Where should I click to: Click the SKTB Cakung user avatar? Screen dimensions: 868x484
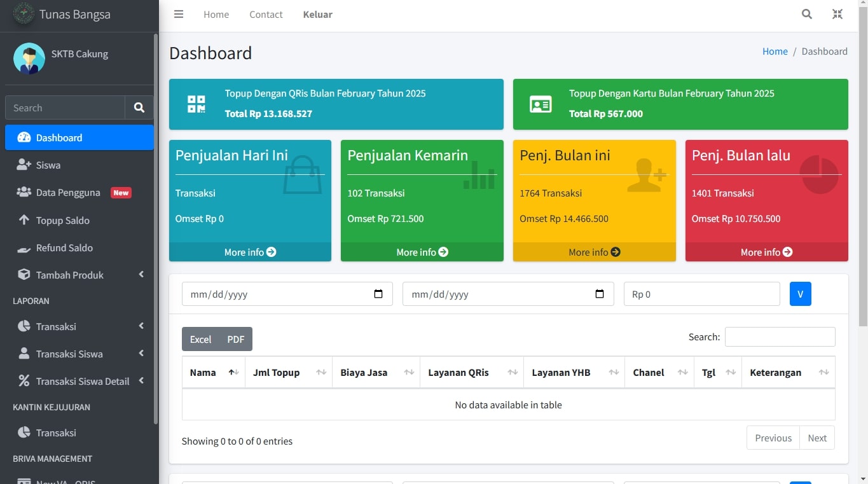click(x=29, y=59)
